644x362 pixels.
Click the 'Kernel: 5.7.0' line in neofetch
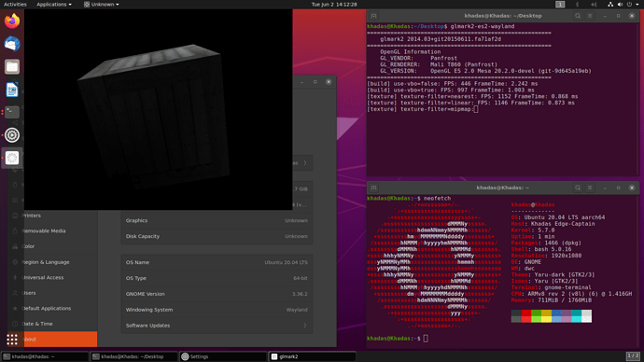533,230
